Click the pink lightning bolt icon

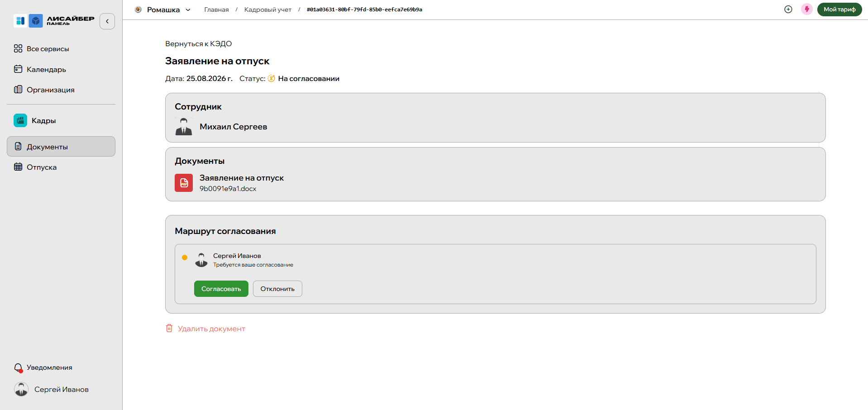806,9
